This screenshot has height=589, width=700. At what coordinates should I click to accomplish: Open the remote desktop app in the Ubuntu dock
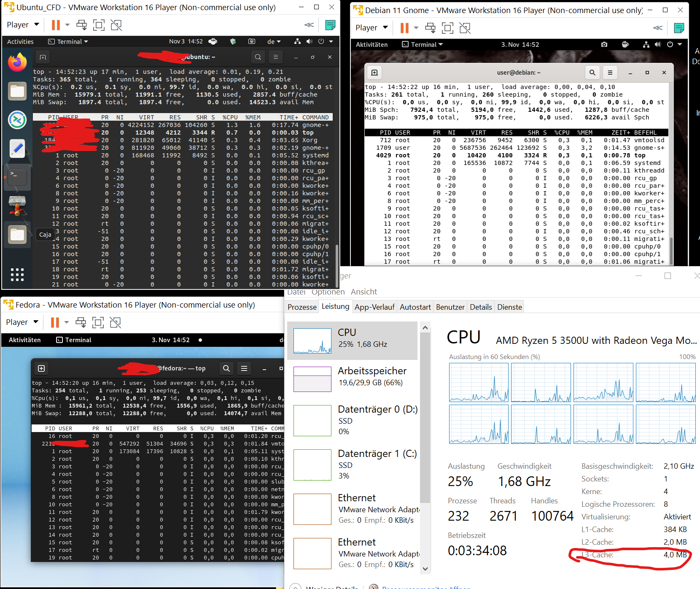pos(17,120)
